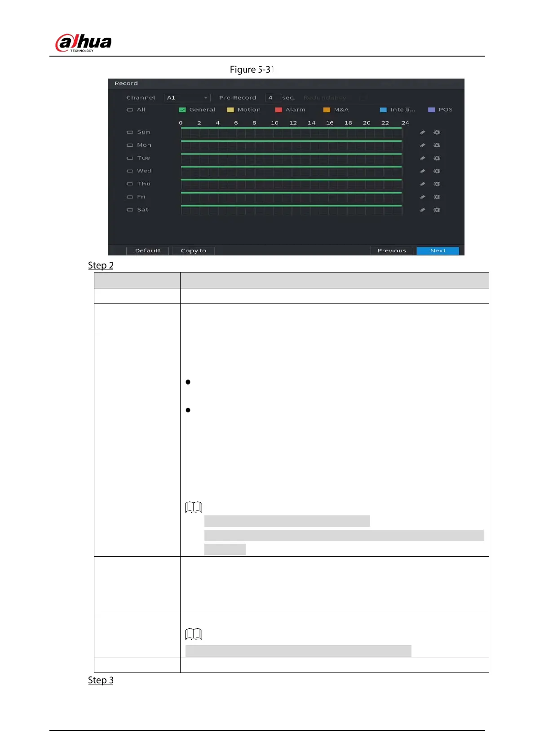Click the 'Figure 5-31' caption
The height and width of the screenshot is (756, 535).
pyautogui.click(x=252, y=70)
